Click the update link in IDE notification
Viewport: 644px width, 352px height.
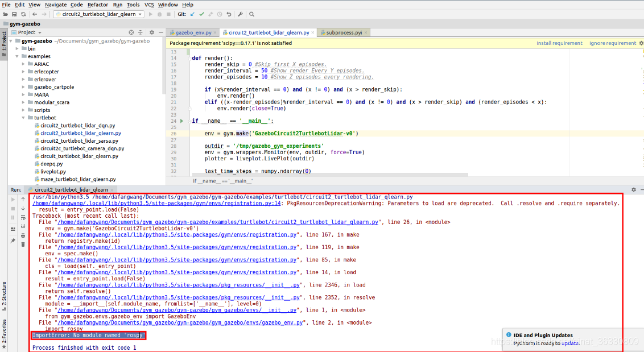click(x=570, y=343)
